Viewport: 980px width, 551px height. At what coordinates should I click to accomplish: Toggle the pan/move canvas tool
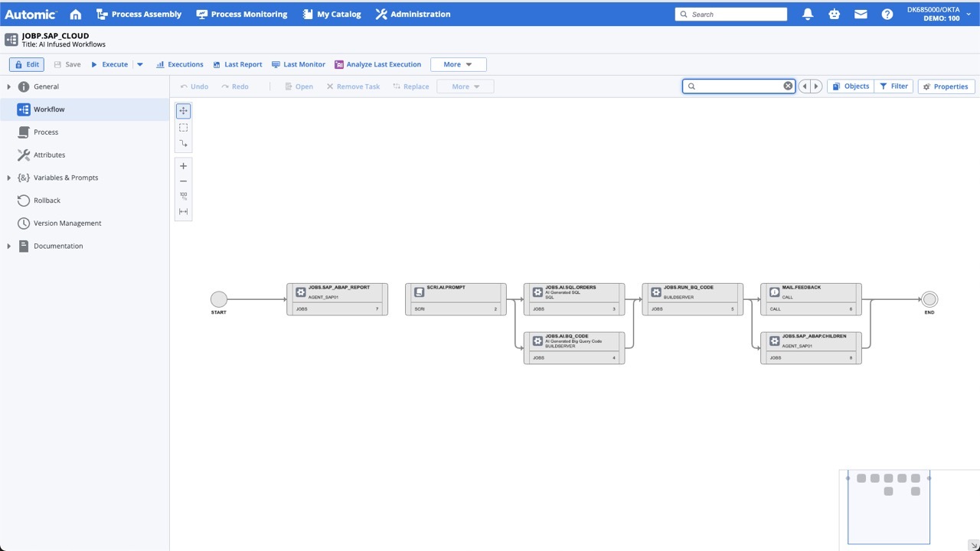pyautogui.click(x=183, y=111)
